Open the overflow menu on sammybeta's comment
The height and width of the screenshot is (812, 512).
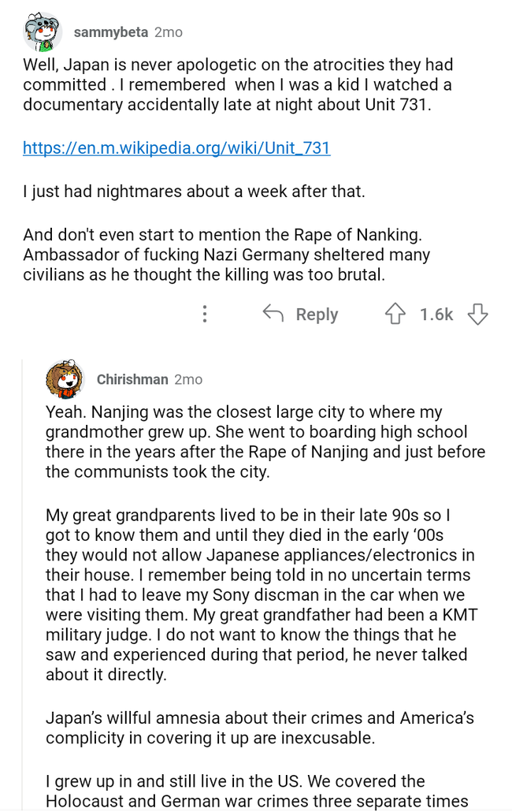coord(205,314)
